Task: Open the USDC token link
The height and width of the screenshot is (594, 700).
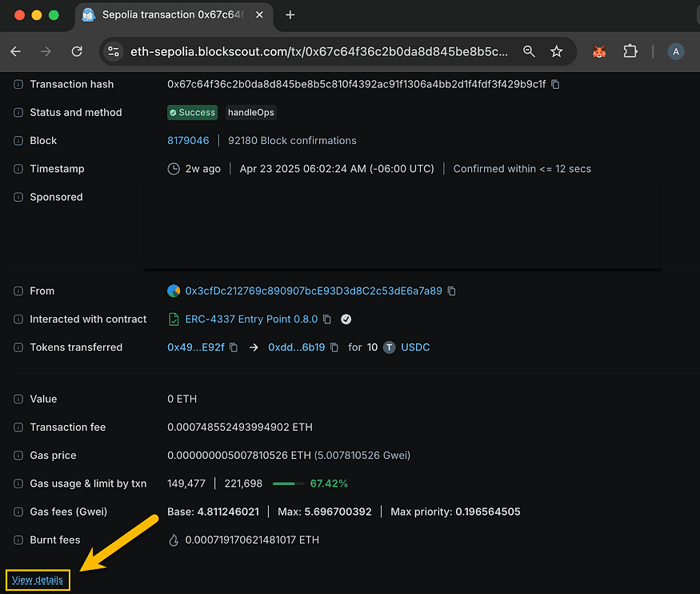Action: point(415,347)
